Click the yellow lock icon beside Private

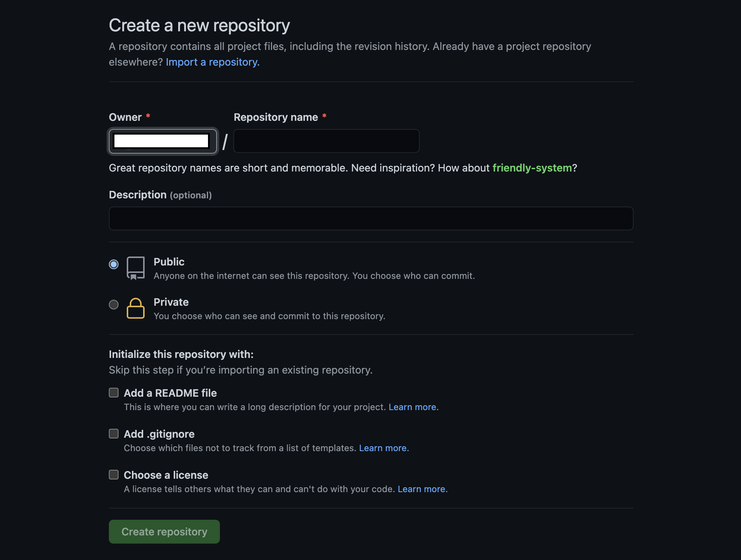click(136, 308)
